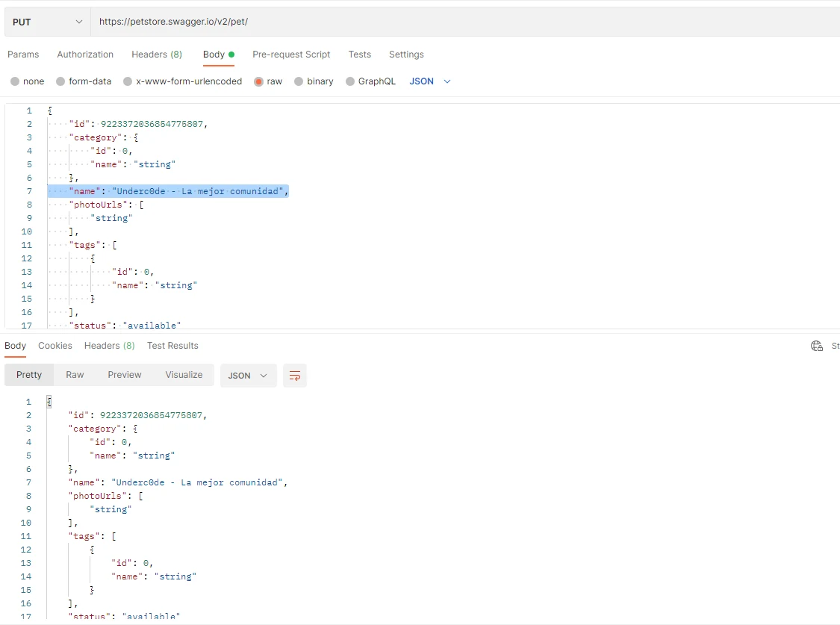Click the response id value line
This screenshot has height=625, width=840.
pyautogui.click(x=137, y=416)
